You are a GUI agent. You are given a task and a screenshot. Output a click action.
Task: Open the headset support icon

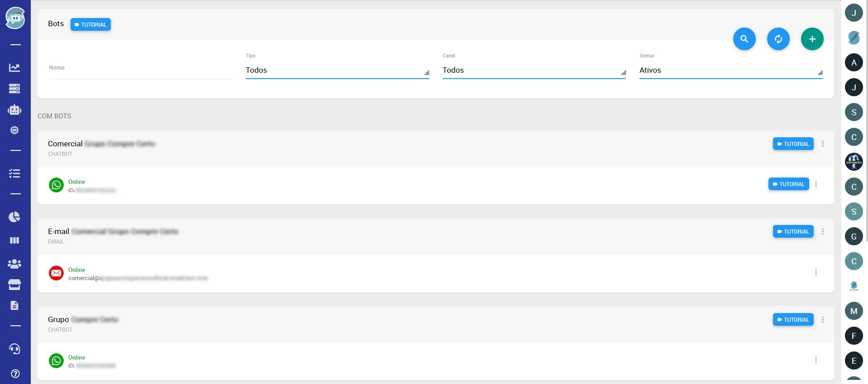click(x=14, y=349)
